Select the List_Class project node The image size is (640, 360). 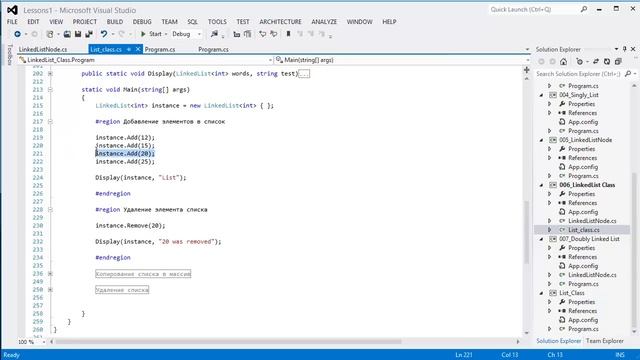[x=572, y=293]
